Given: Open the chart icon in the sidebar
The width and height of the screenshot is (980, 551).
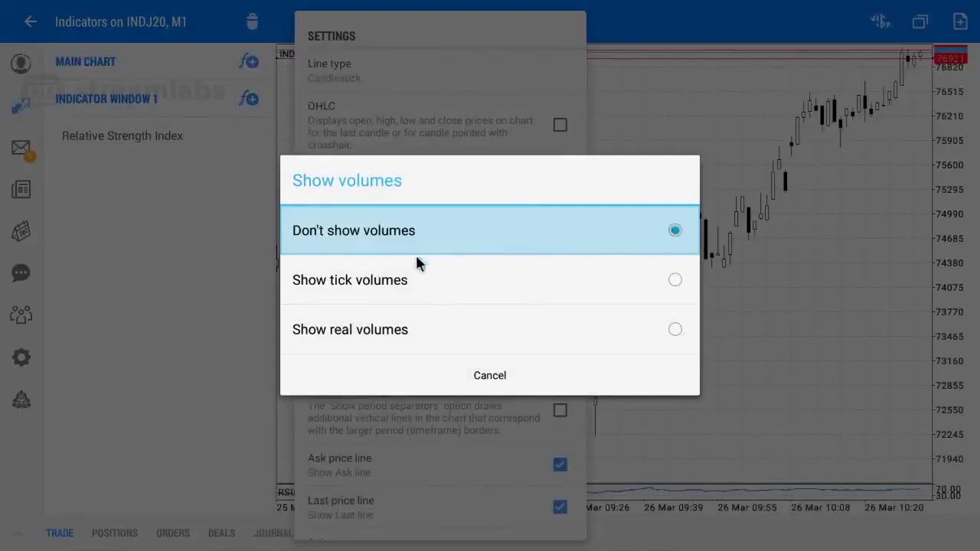Looking at the screenshot, I should tap(21, 106).
